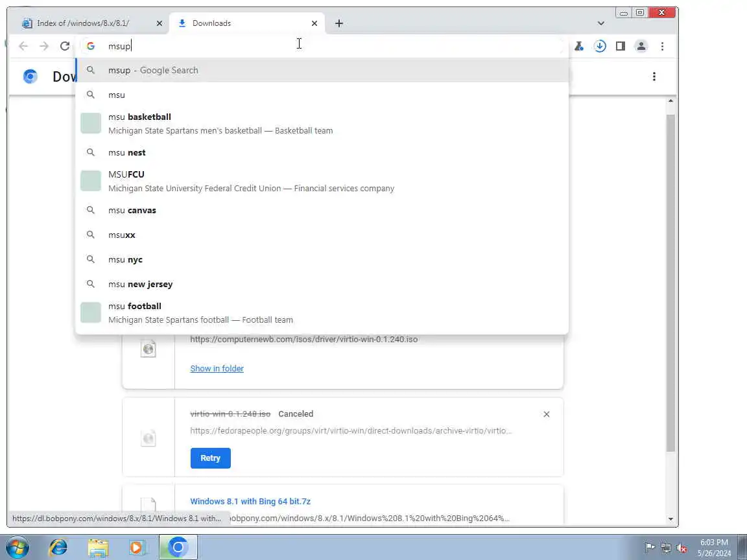Click the Show in folder link
This screenshot has height=560, width=747.
coord(217,369)
